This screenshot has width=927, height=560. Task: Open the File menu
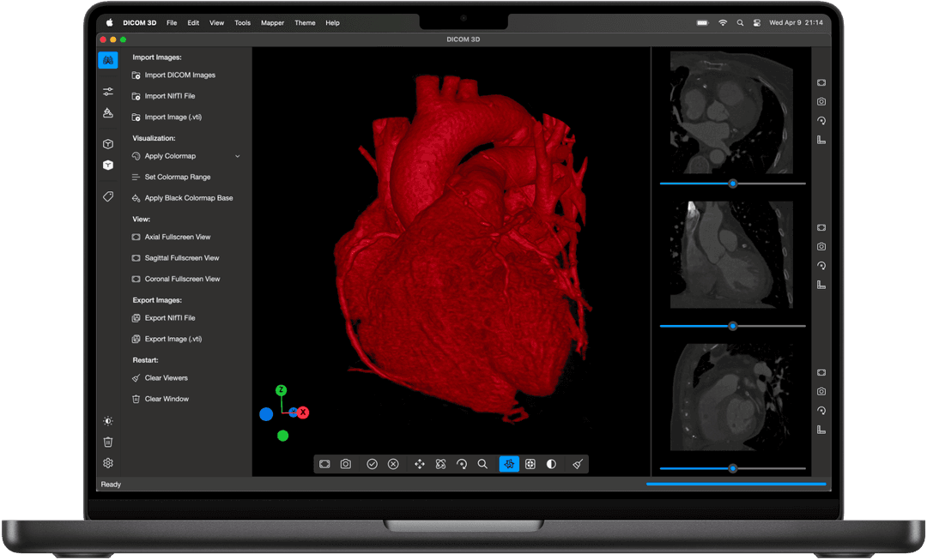pos(172,23)
